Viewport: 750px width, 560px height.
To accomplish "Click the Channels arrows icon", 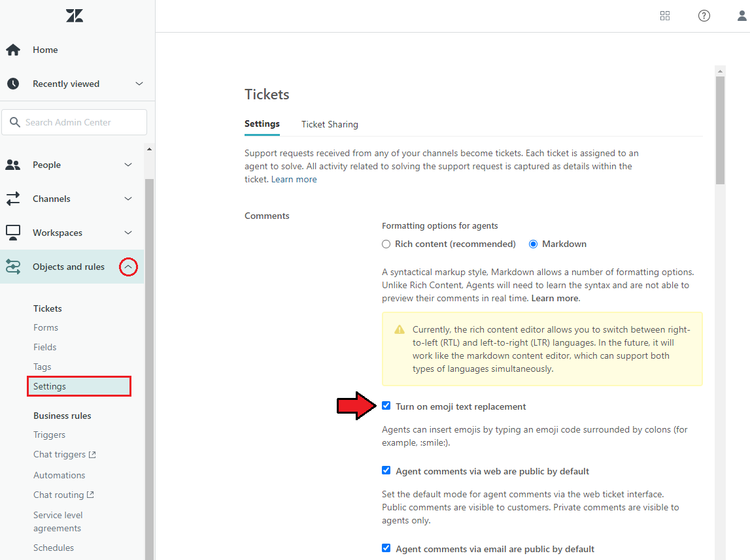I will point(13,199).
